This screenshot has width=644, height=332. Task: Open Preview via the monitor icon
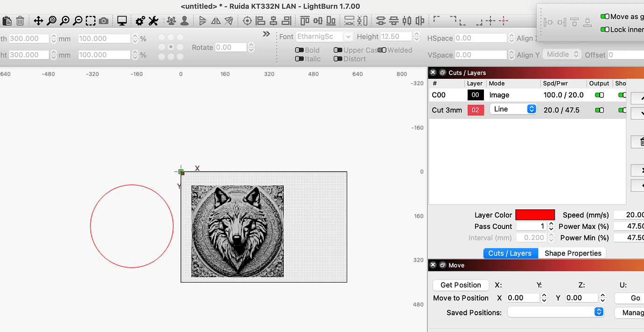(x=122, y=21)
